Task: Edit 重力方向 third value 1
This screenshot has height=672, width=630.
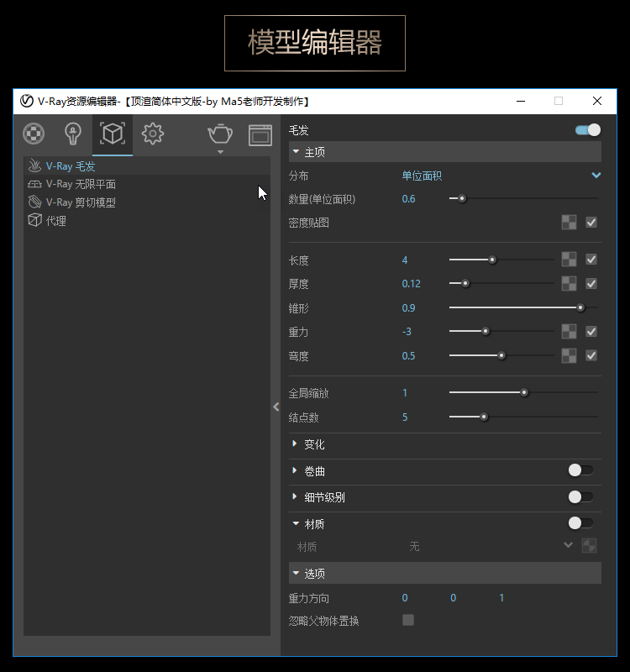Action: [501, 598]
